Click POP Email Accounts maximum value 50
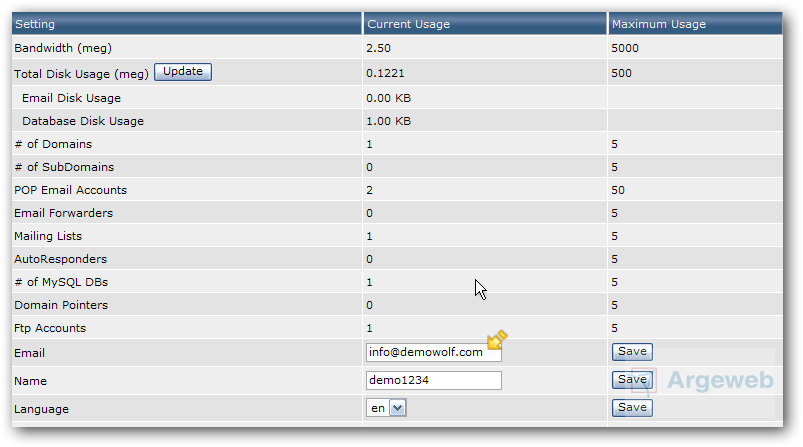The width and height of the screenshot is (803, 447). click(618, 190)
